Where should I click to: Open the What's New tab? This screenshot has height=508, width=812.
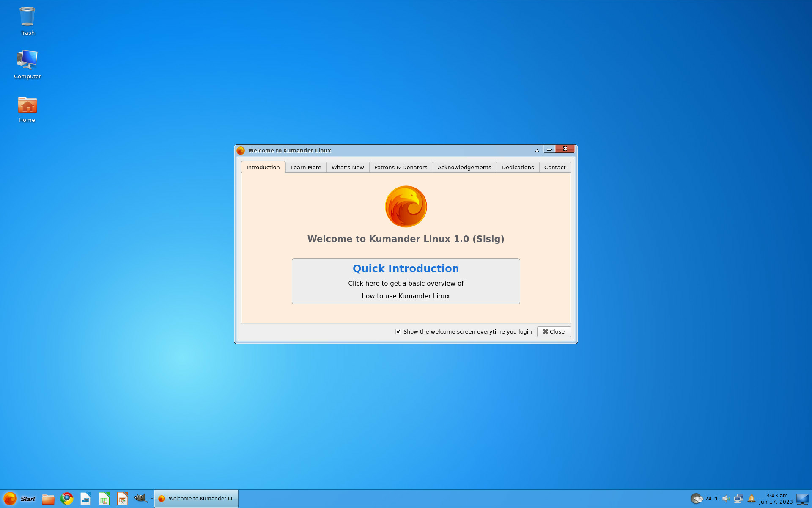pos(348,167)
